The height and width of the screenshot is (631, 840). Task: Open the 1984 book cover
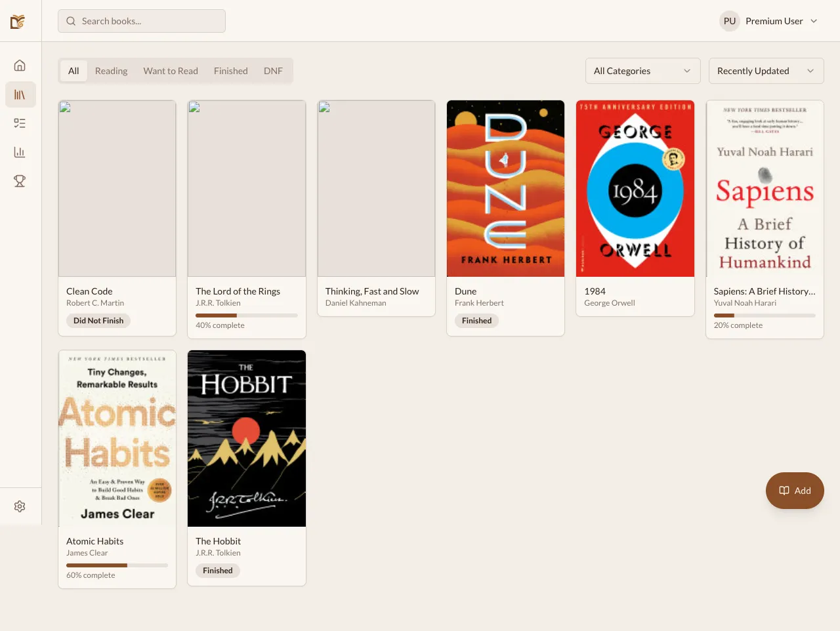(x=635, y=188)
